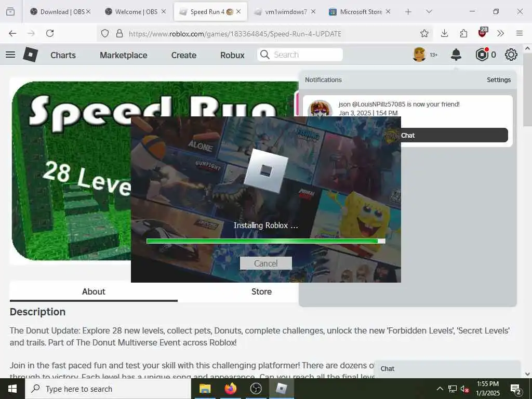Open the Chat bar at bottom
The height and width of the screenshot is (399, 532).
point(447,369)
